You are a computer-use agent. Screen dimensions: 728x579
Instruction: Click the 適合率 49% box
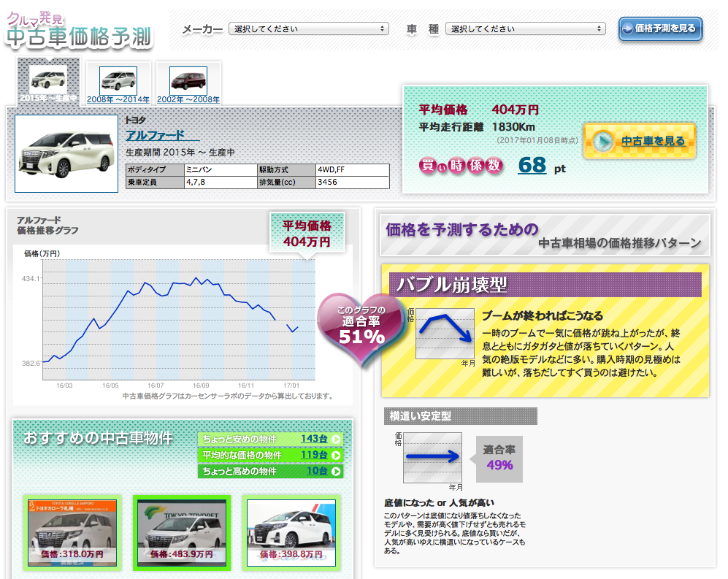[x=499, y=459]
